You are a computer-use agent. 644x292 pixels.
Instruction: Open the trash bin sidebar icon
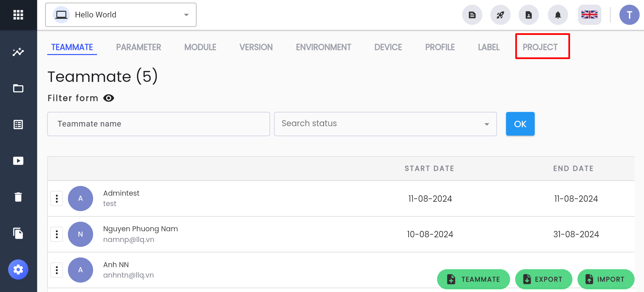[18, 197]
